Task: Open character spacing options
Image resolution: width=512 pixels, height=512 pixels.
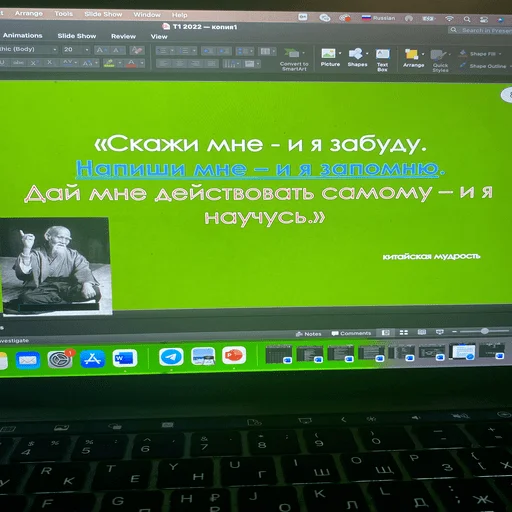Action: [x=70, y=63]
